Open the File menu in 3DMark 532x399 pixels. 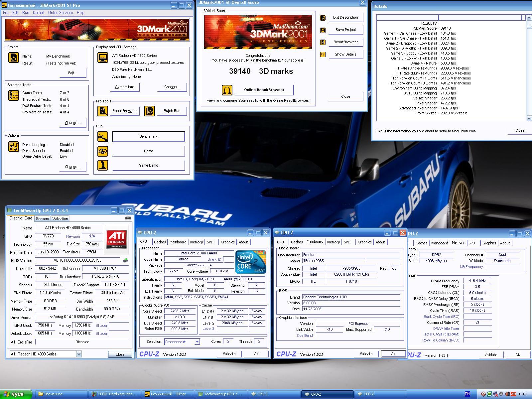coord(6,13)
